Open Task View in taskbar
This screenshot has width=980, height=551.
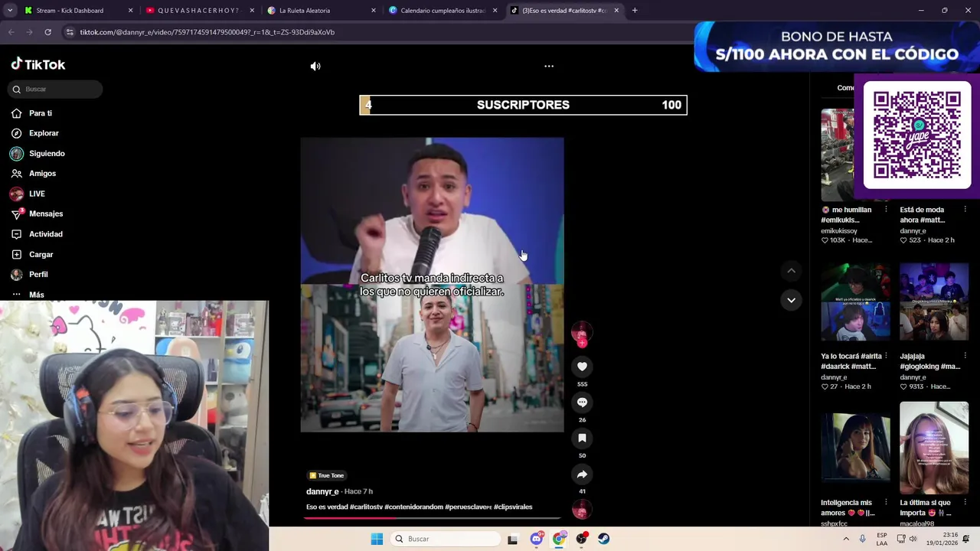(x=512, y=539)
